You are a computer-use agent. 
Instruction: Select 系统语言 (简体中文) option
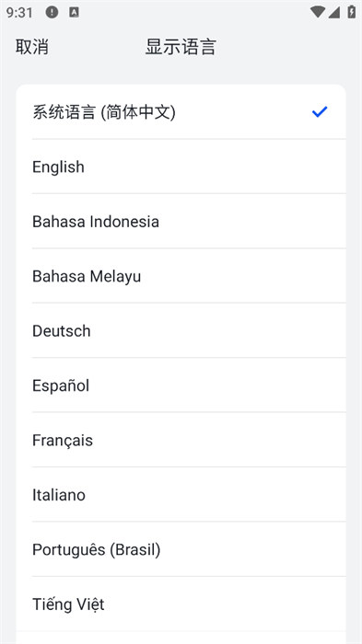click(x=181, y=111)
